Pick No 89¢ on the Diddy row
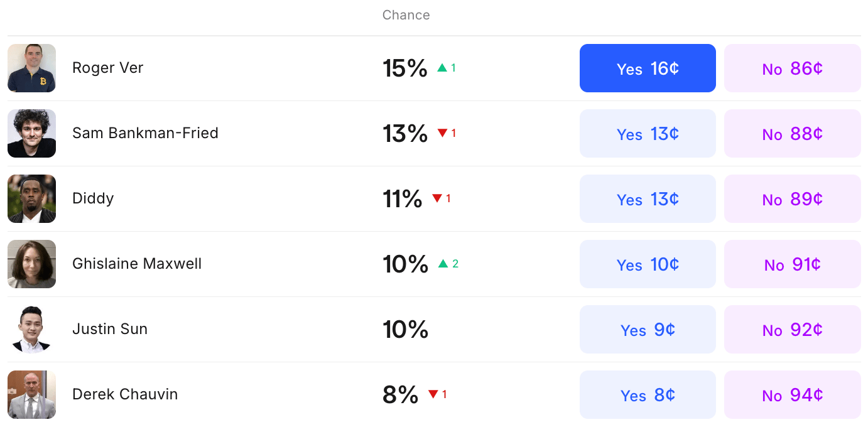Screen dimensions: 868x427 (792, 198)
